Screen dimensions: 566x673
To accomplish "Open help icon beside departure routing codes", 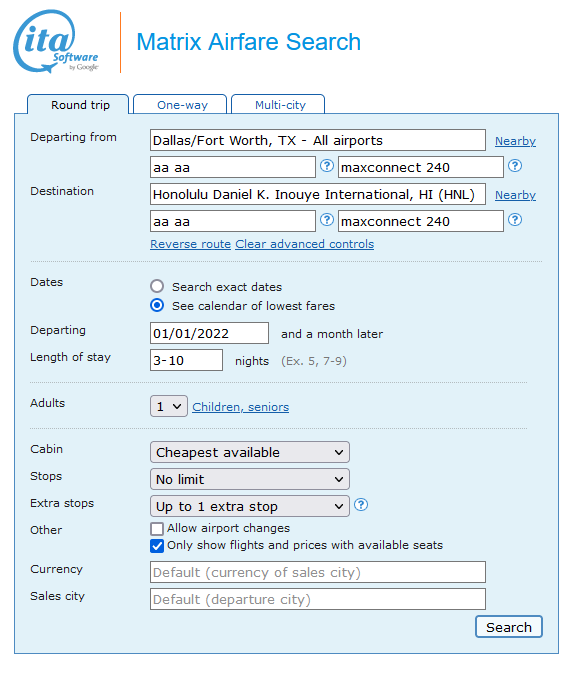I will 327,166.
